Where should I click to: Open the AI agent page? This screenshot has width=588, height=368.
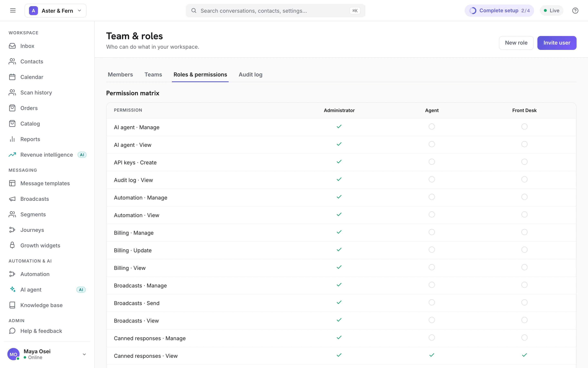tap(47, 290)
